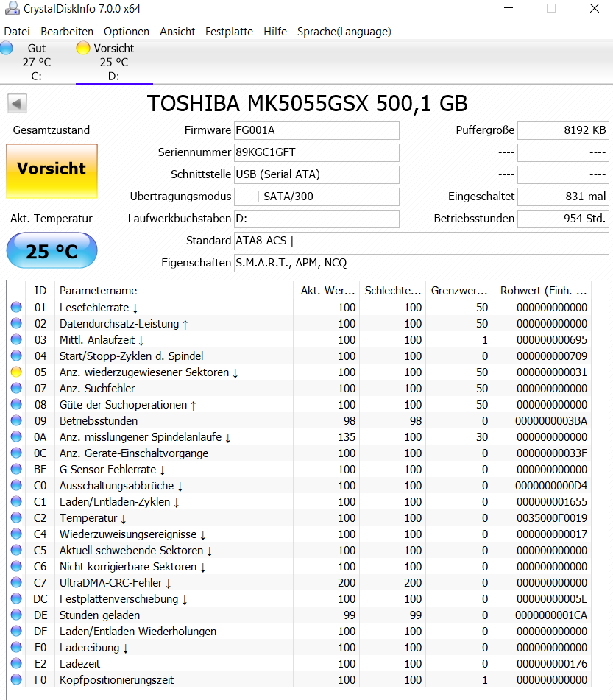Open the Optionen menu
613x700 pixels.
127,32
